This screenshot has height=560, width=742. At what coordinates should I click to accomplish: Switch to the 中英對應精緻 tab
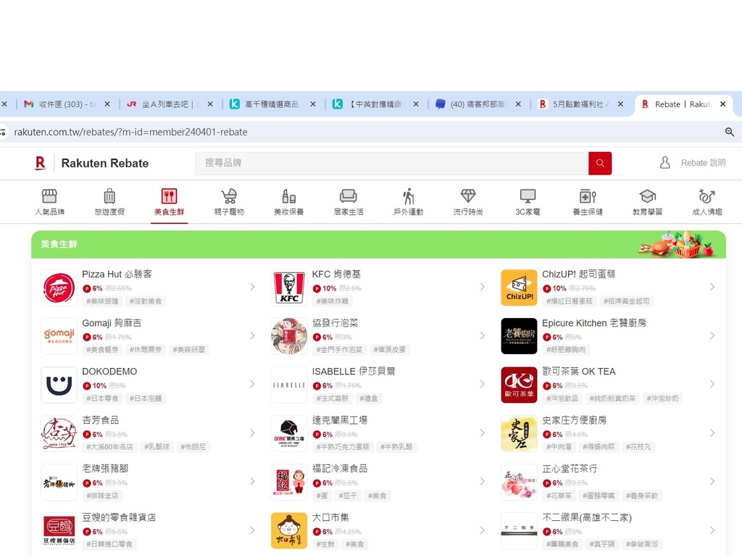click(375, 104)
